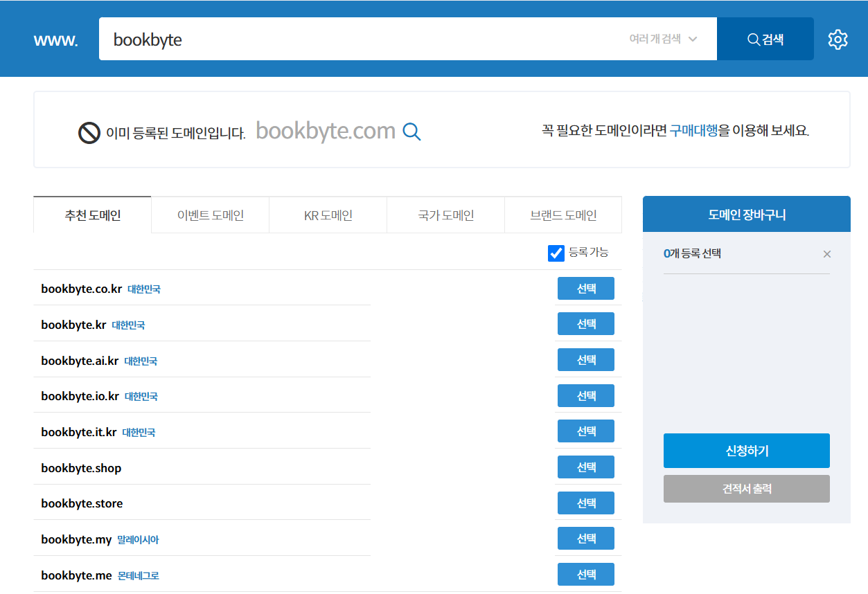This screenshot has width=868, height=594.
Task: Click the 몬테네그로 country label
Action: [139, 575]
